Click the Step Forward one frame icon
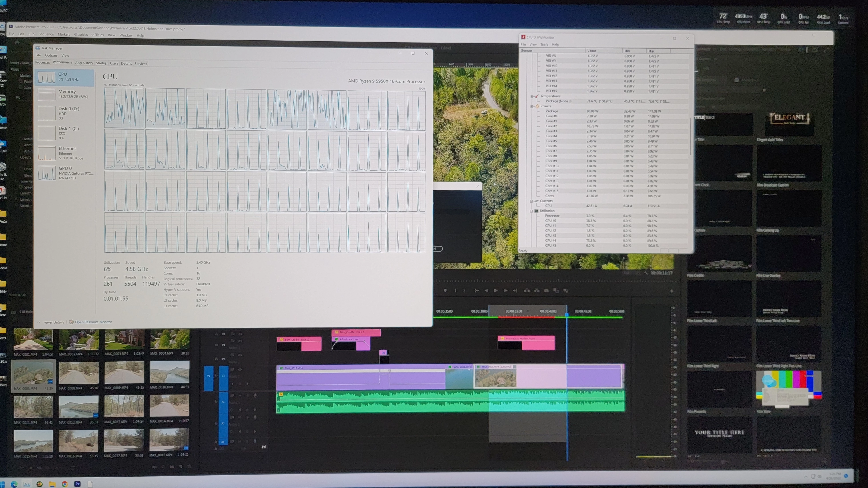Image resolution: width=868 pixels, height=488 pixels. [x=505, y=291]
